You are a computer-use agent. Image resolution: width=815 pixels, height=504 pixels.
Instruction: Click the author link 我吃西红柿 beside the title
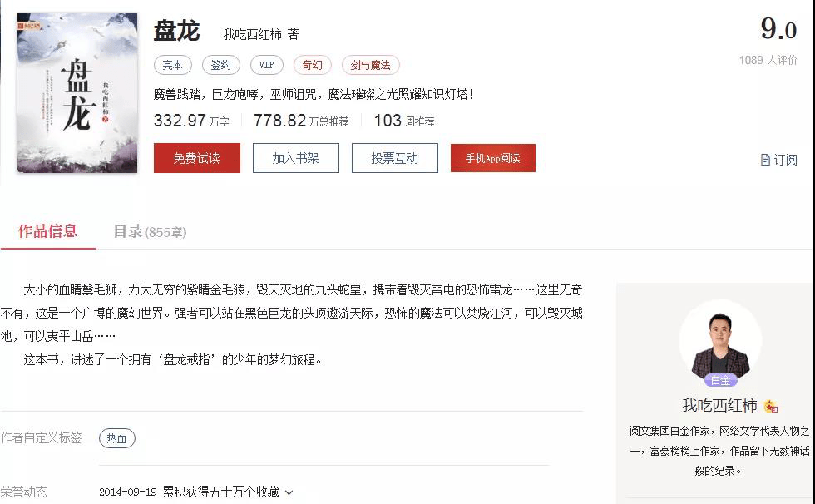pos(253,34)
